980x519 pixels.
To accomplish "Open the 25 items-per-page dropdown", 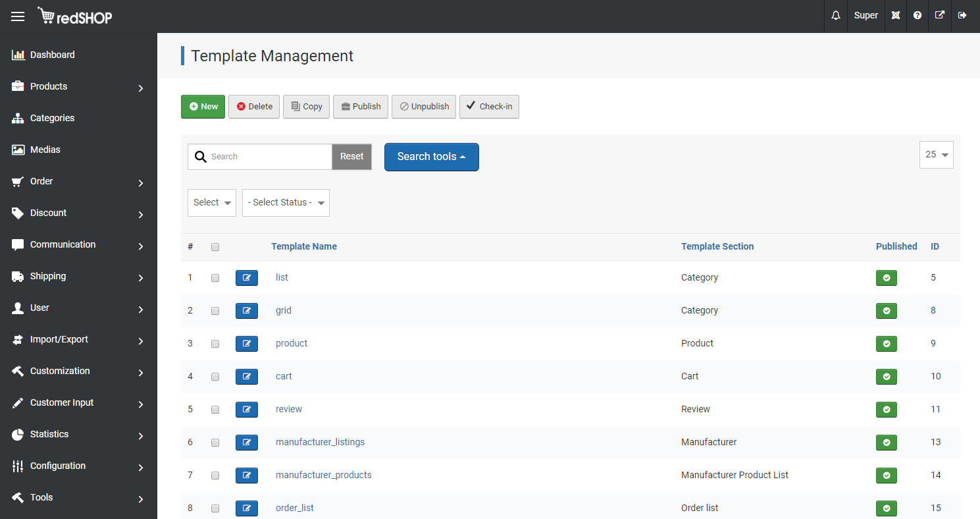I will click(937, 155).
